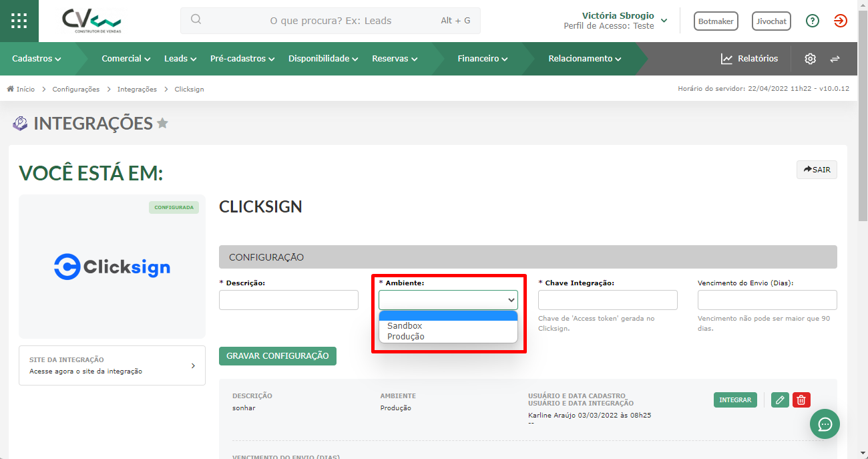This screenshot has height=459, width=868.
Task: Click the Ambiente dropdown field
Action: coord(448,300)
